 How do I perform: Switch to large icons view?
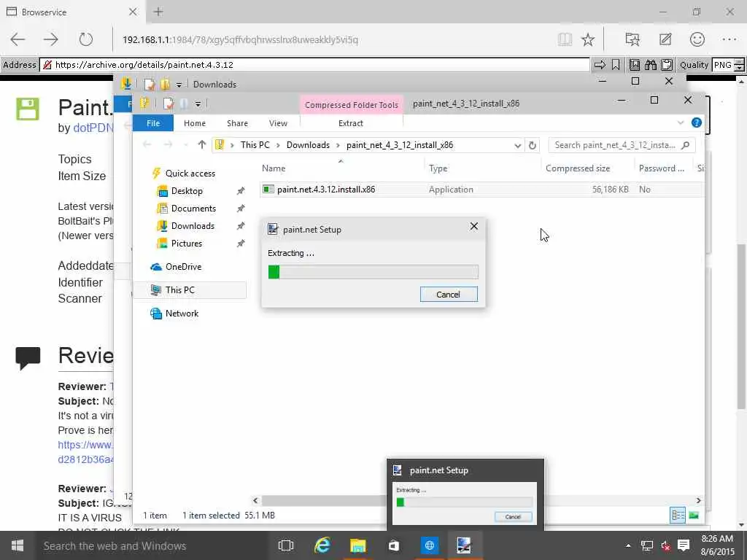point(694,516)
